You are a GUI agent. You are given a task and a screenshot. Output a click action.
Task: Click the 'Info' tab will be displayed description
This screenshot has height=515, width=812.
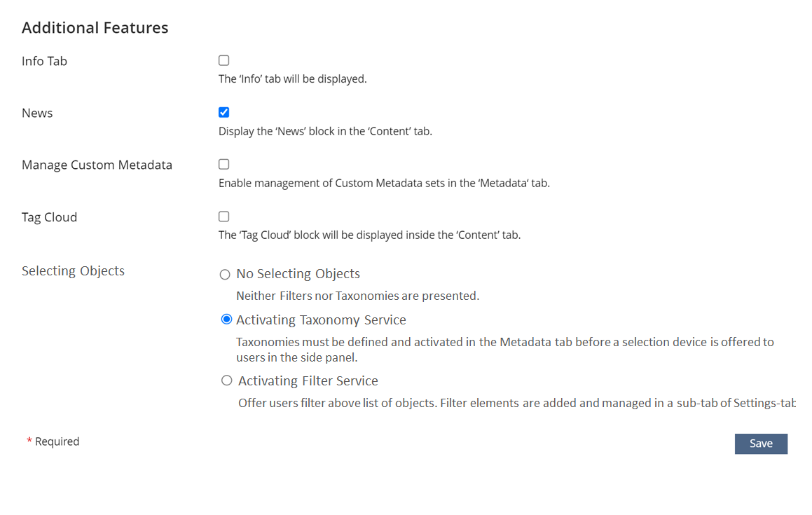[x=292, y=79]
